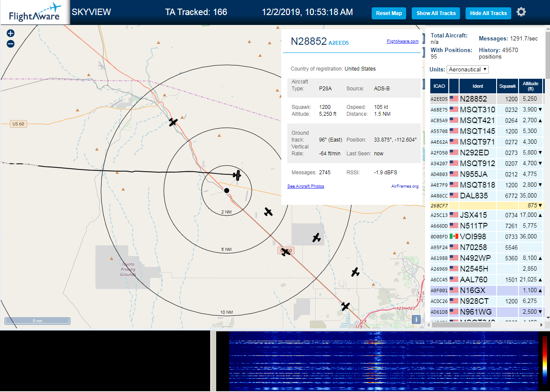
Task: Click the 5 nm map scale bar
Action: pos(37,321)
